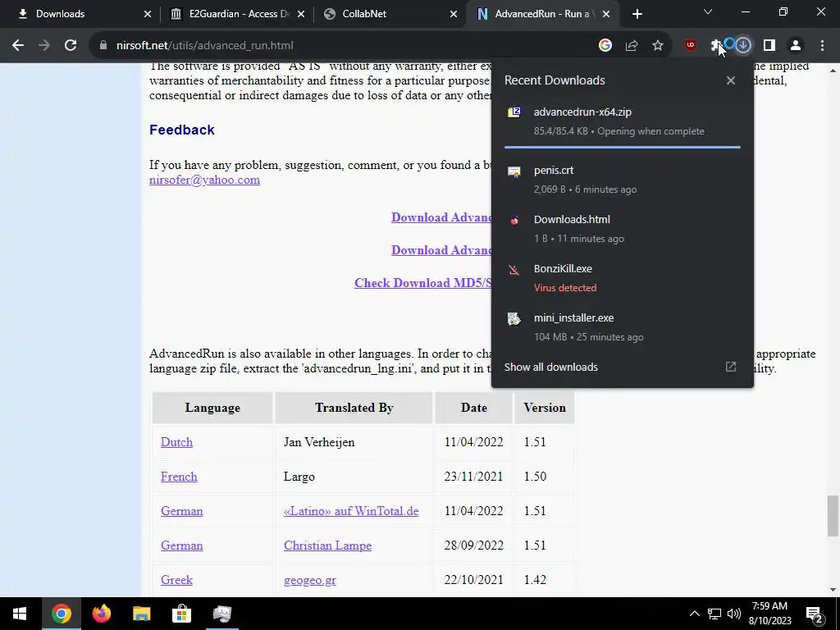Viewport: 840px width, 630px height.
Task: Close the AdvancedRun tab
Action: (x=606, y=14)
